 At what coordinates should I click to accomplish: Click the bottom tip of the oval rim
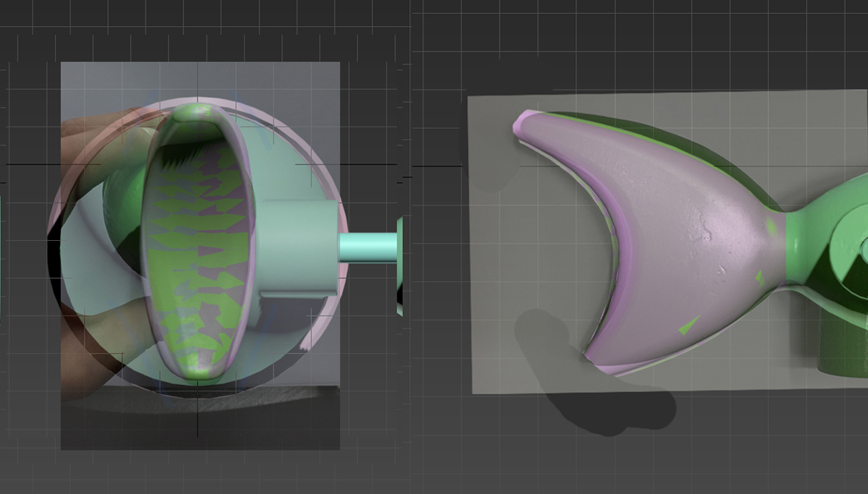click(x=197, y=373)
